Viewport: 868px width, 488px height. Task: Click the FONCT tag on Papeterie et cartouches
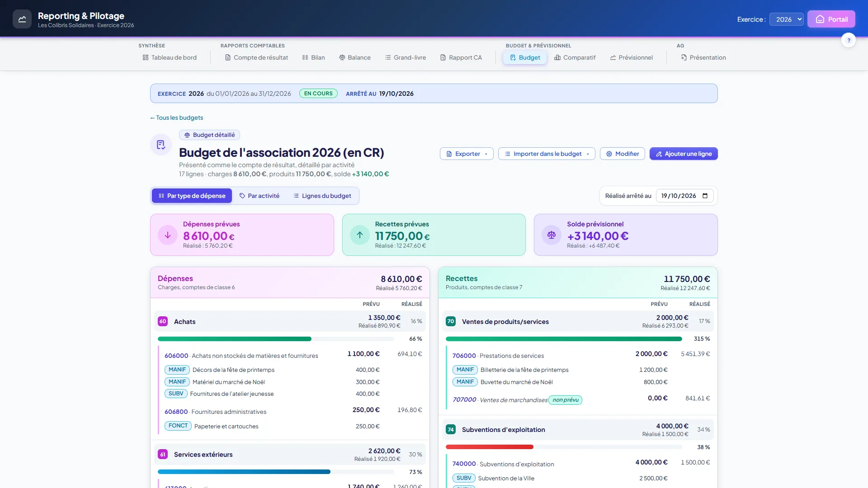point(178,426)
